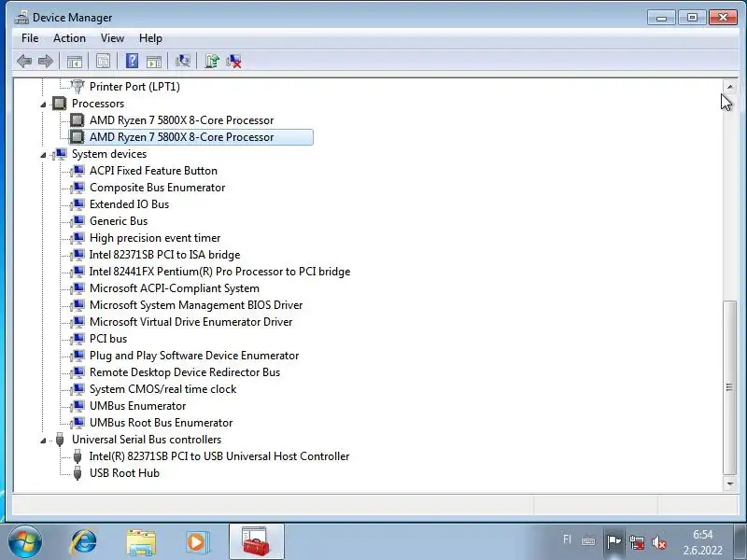Click the vertical scrollbar thumb
This screenshot has height=560, width=747.
click(x=730, y=387)
